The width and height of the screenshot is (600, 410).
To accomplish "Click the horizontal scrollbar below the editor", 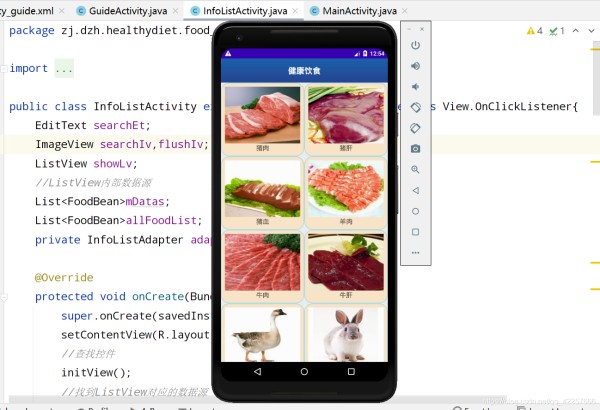I will point(257,400).
